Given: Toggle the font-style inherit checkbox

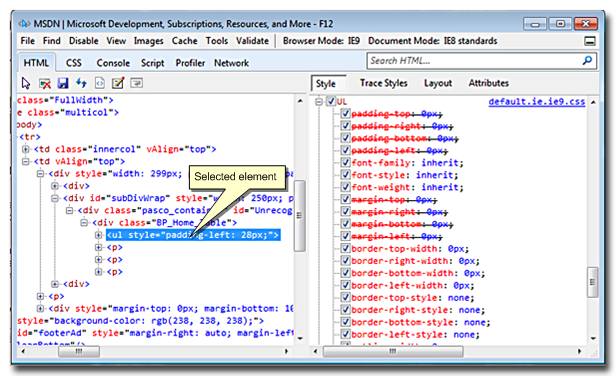Looking at the screenshot, I should tap(345, 175).
